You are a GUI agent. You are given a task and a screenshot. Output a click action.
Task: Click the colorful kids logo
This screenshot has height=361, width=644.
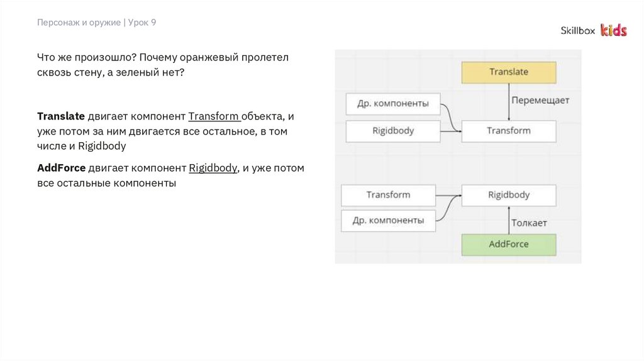[613, 30]
